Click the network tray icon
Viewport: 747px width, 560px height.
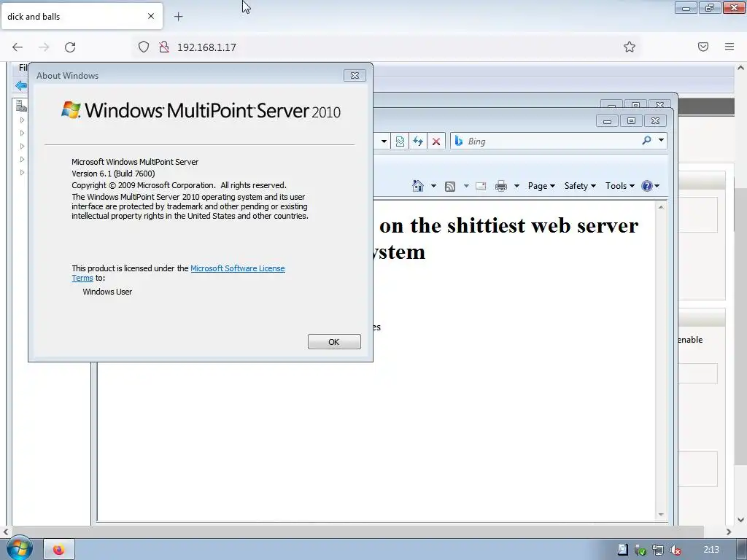(658, 550)
